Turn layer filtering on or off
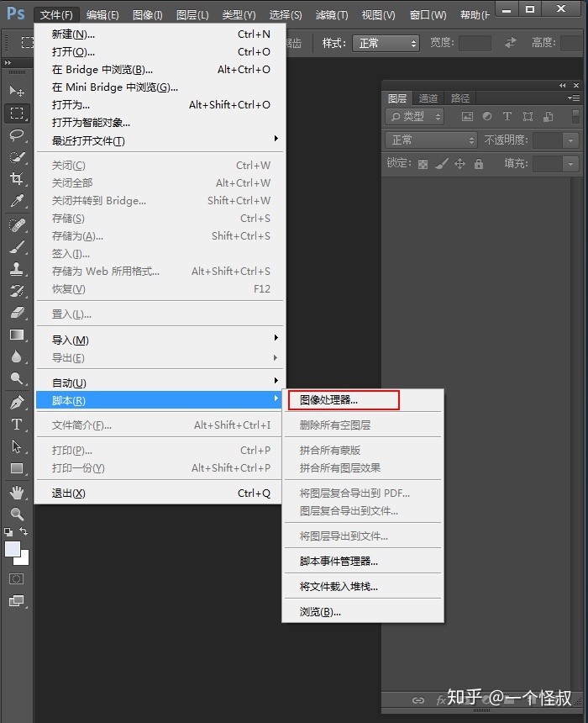 pyautogui.click(x=575, y=117)
